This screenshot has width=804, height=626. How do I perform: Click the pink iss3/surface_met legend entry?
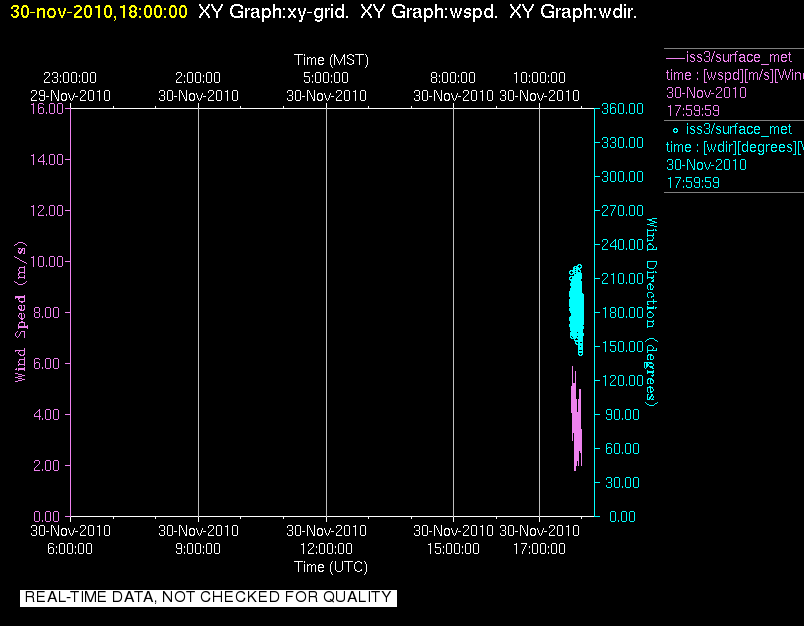[x=738, y=57]
